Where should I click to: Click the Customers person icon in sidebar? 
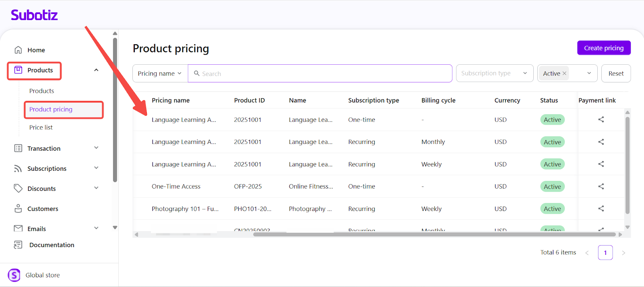(18, 209)
